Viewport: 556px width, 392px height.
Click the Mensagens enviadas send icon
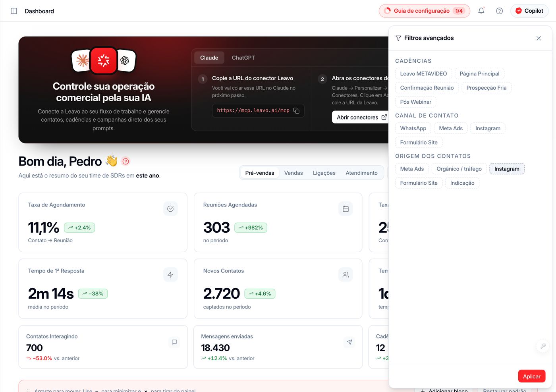click(349, 342)
